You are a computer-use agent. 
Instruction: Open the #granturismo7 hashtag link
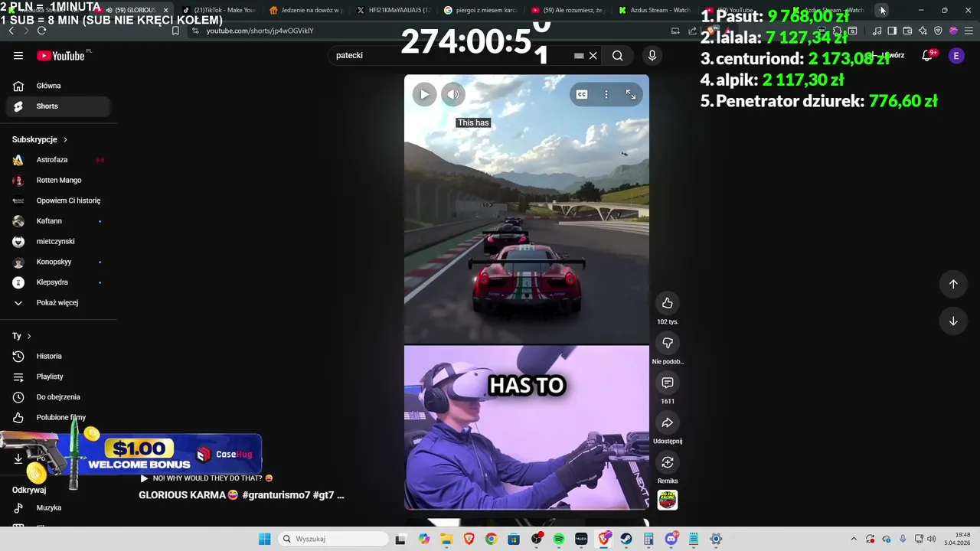276,495
